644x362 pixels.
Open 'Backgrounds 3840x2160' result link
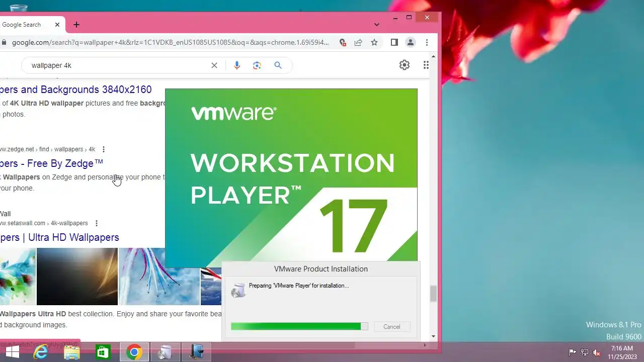[x=75, y=89]
